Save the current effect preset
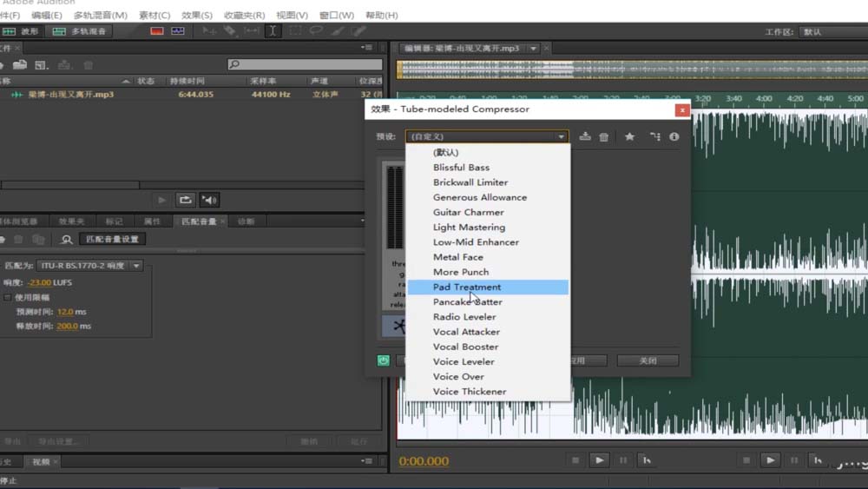 584,136
